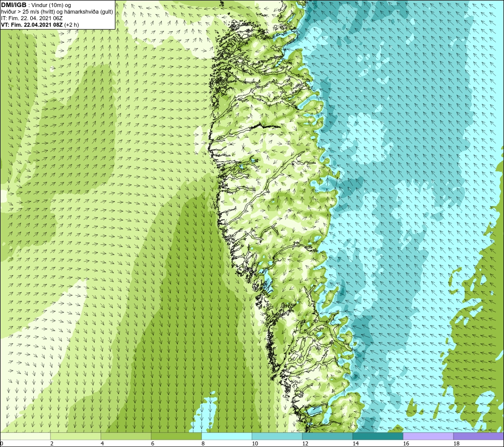This screenshot has width=504, height=447.
Task: Click the legend scale label '18'
Action: [456, 443]
